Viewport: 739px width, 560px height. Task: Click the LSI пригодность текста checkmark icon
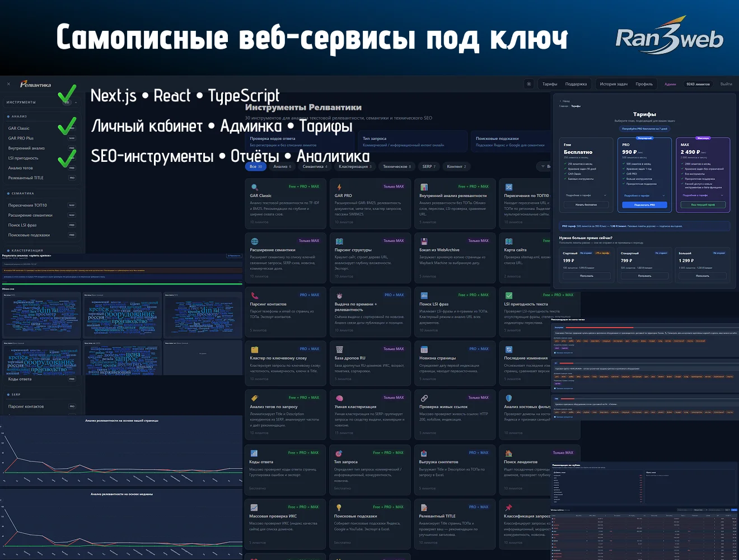point(509,295)
